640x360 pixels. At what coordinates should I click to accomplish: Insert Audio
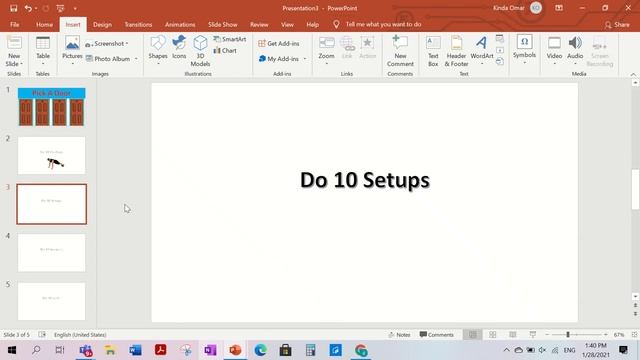click(x=575, y=51)
